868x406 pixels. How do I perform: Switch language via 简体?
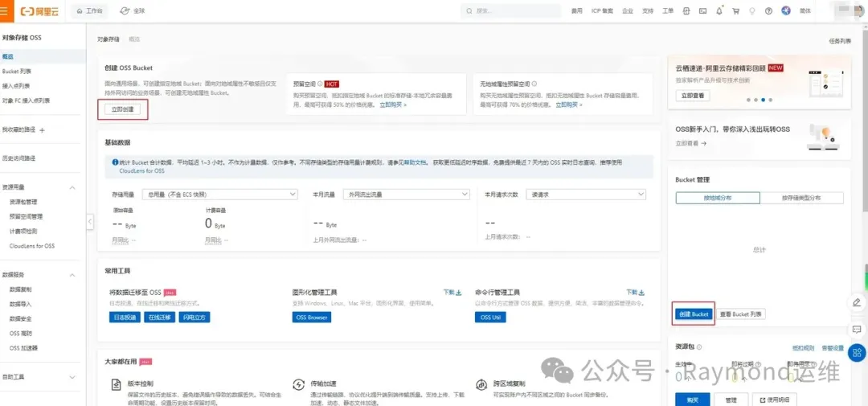805,11
